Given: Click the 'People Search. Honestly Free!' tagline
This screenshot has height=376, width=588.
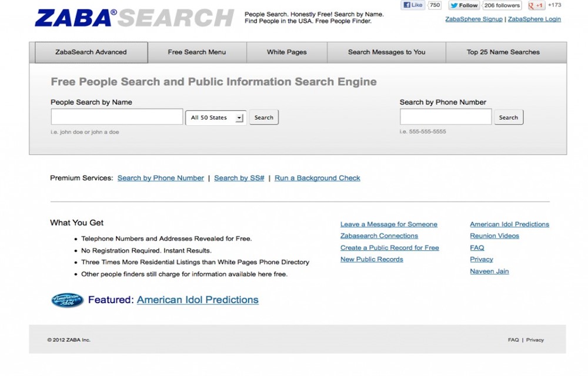Looking at the screenshot, I should [314, 18].
